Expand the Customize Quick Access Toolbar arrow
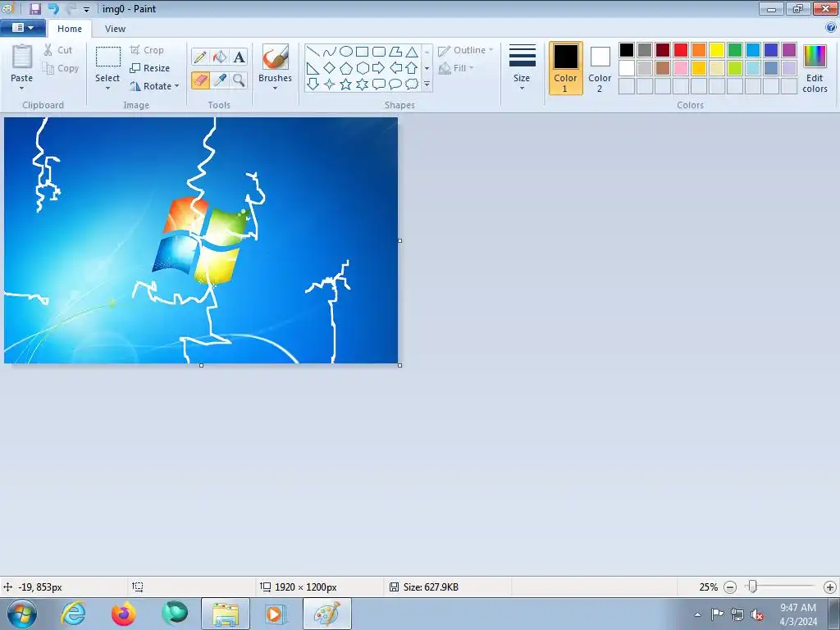The image size is (840, 630). [86, 10]
